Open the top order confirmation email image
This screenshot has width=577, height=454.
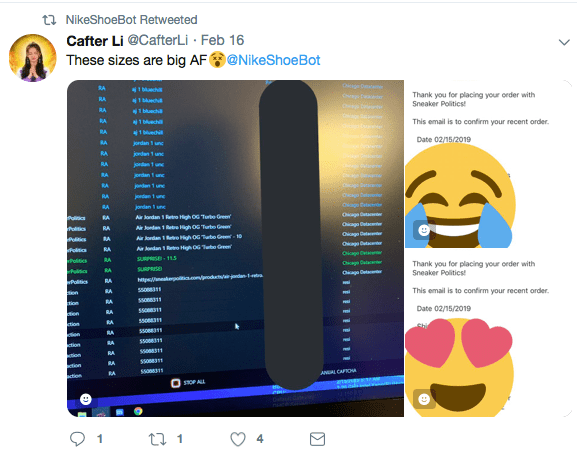coord(489,164)
